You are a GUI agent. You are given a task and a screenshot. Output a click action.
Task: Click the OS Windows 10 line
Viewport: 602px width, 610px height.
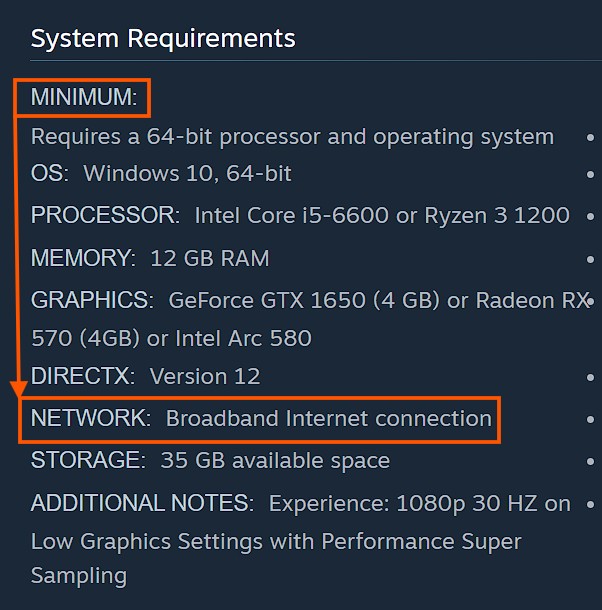(161, 173)
